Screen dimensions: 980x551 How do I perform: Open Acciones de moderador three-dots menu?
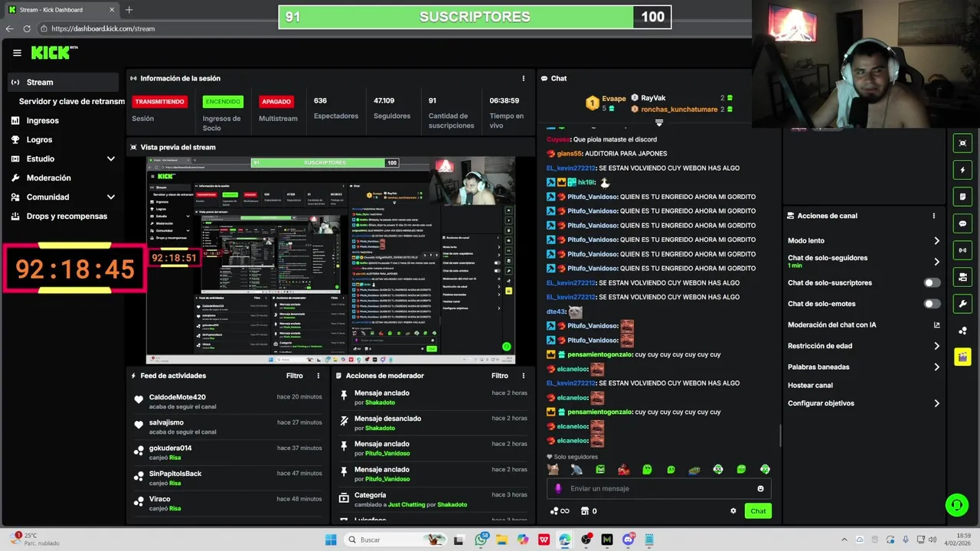point(524,376)
